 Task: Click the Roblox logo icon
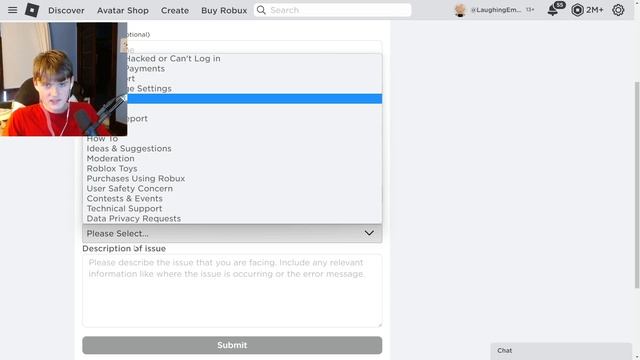32,10
